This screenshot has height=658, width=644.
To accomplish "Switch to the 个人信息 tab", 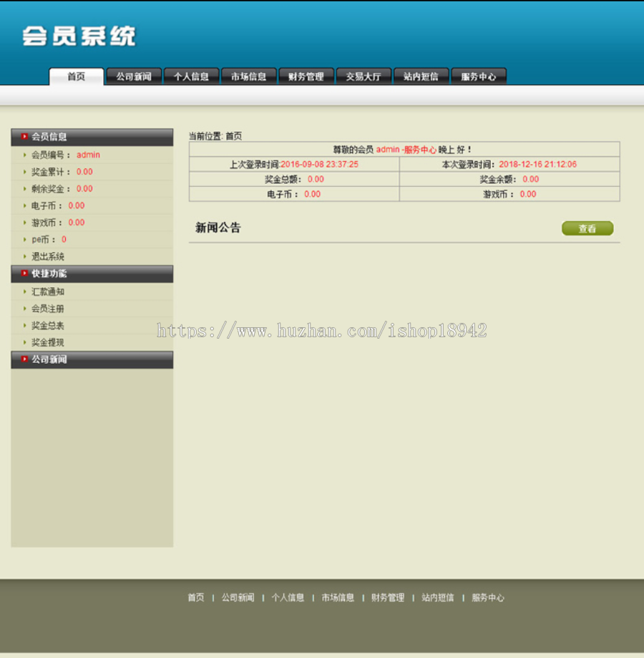I will pos(191,77).
